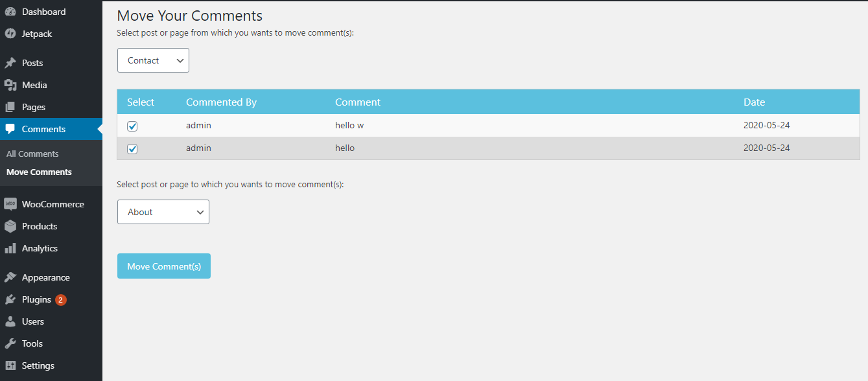The width and height of the screenshot is (868, 381).
Task: Click the Pages icon in sidebar
Action: click(x=10, y=107)
